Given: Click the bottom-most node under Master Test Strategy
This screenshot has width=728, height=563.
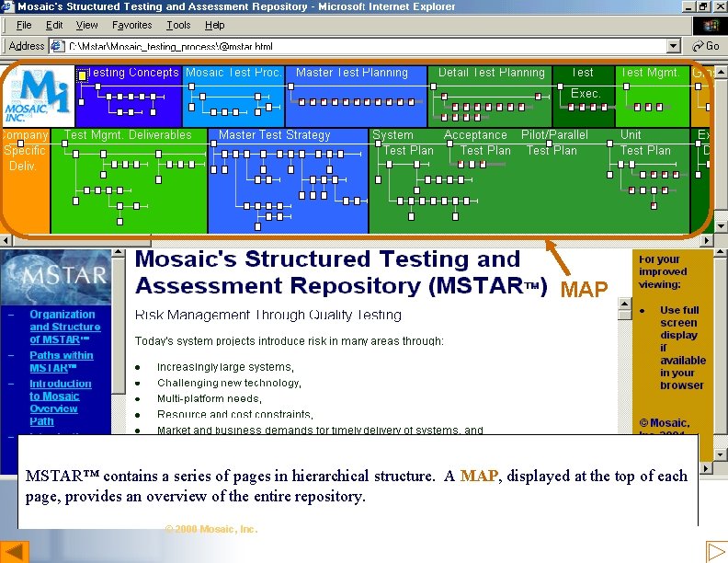Looking at the screenshot, I should [258, 226].
